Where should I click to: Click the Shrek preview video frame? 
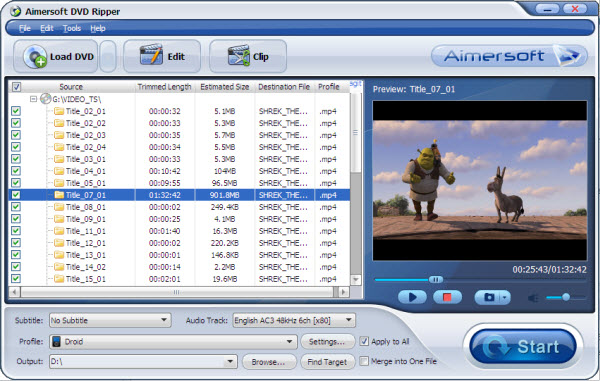pos(480,180)
